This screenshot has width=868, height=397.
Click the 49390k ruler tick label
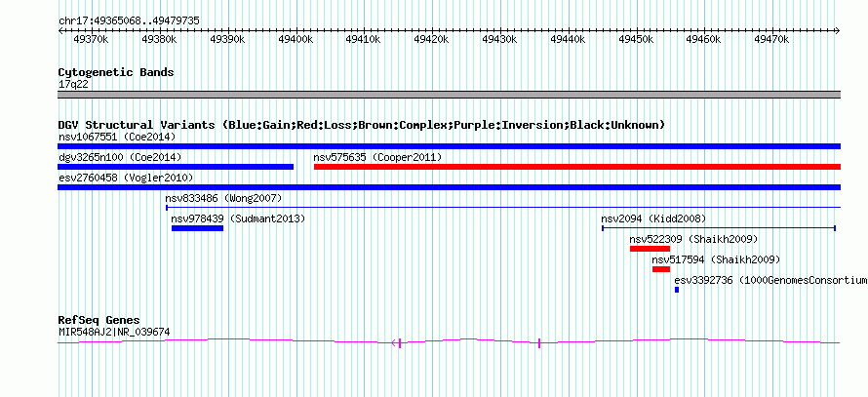(x=227, y=40)
